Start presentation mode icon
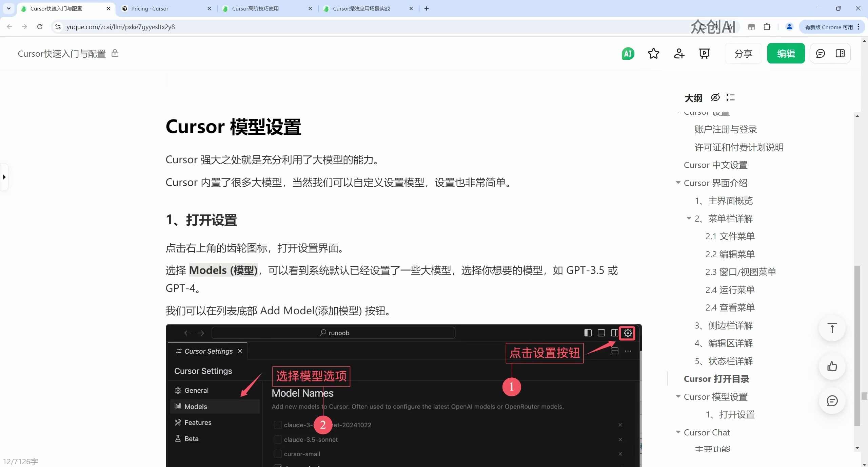The image size is (868, 467). (704, 54)
